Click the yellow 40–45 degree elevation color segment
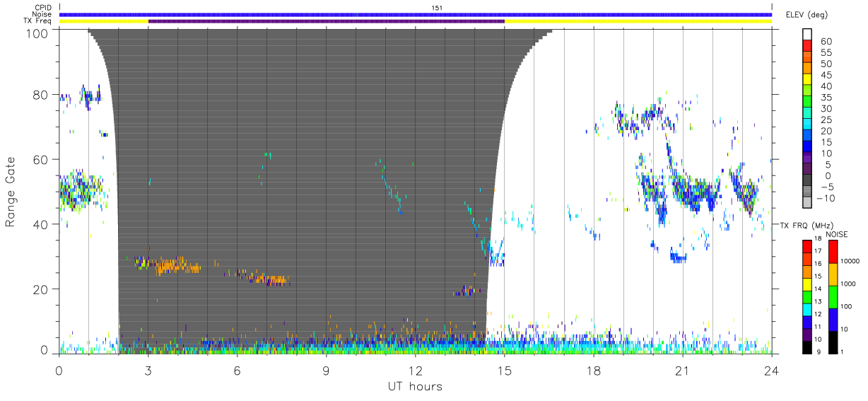 click(807, 81)
